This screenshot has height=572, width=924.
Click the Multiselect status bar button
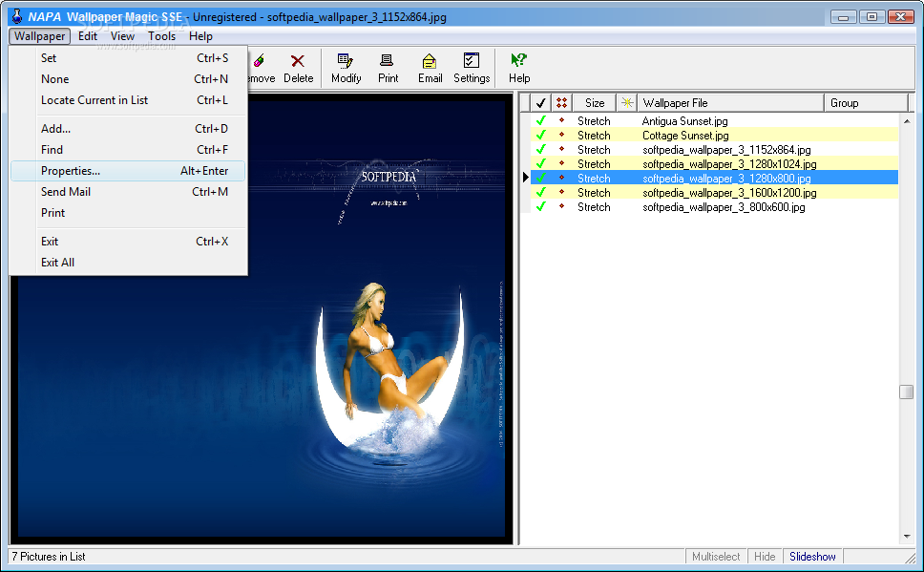point(715,556)
